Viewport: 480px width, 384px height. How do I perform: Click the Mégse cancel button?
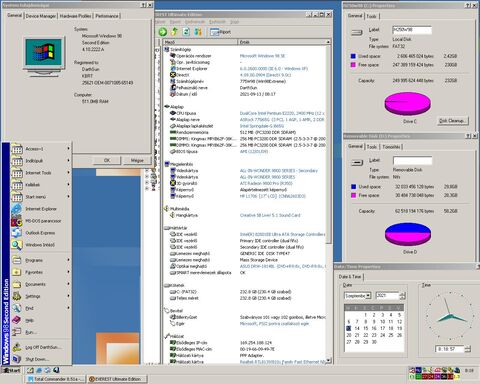tap(137, 160)
